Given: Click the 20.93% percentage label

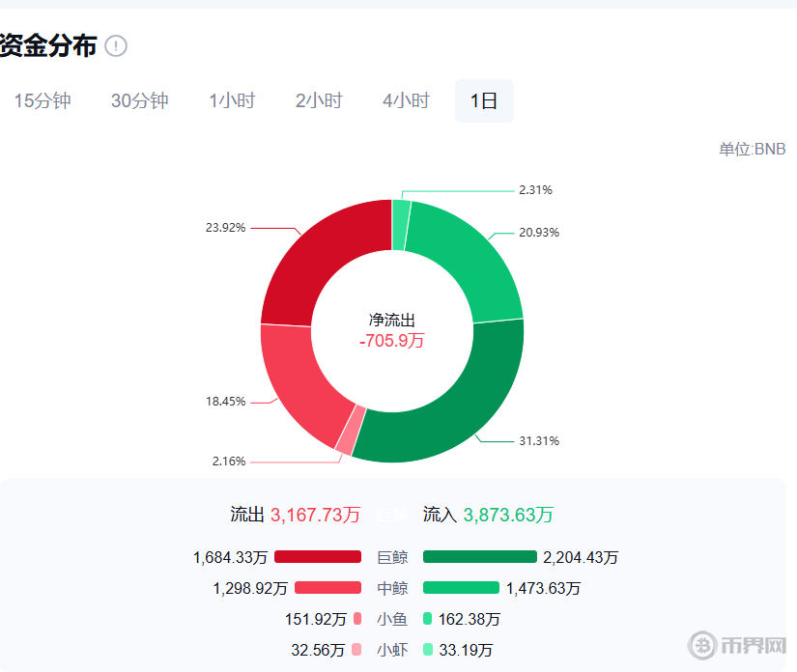Looking at the screenshot, I should coord(539,233).
